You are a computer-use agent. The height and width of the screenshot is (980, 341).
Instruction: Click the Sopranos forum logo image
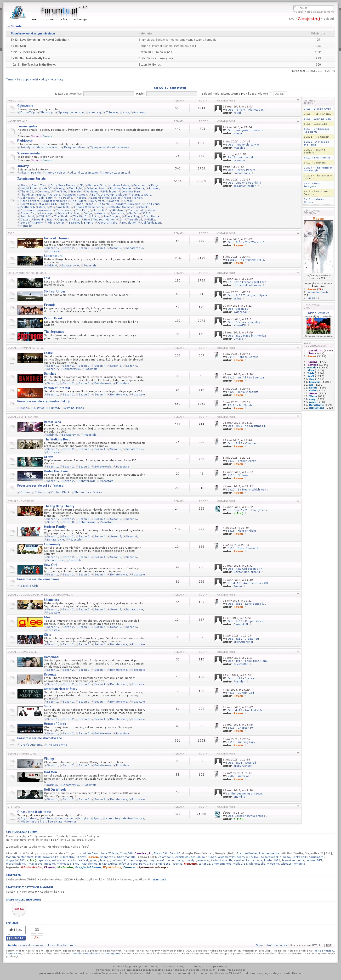(30, 336)
